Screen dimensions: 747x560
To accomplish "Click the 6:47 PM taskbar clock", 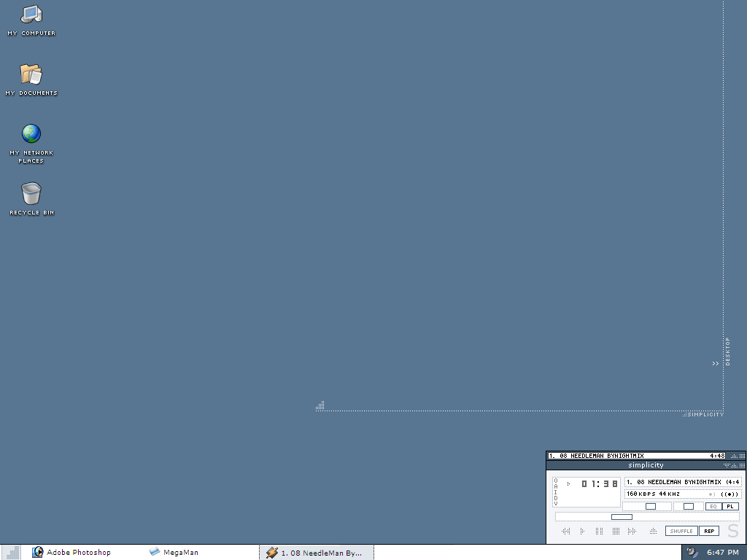I will (x=723, y=553).
